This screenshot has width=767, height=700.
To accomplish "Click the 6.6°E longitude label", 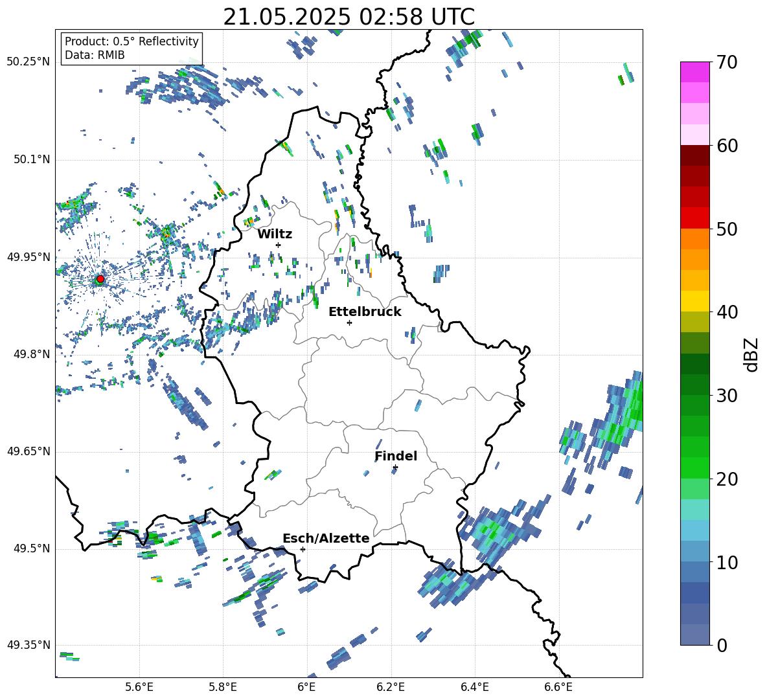I will (x=558, y=687).
